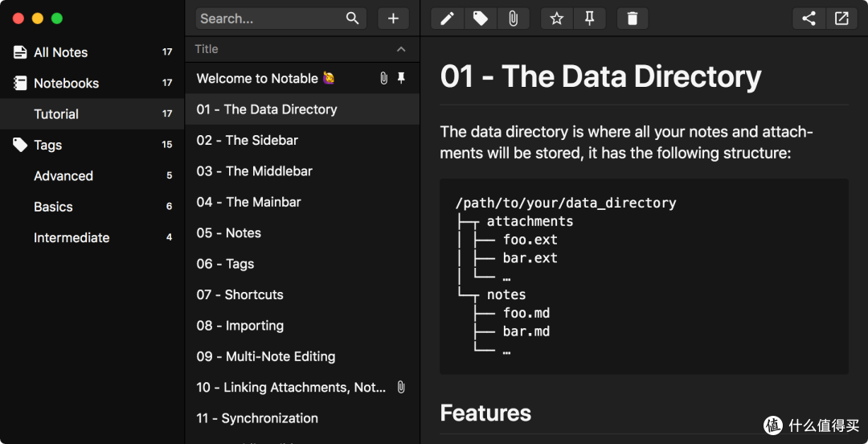Click pin icon on Welcome to Notable

click(x=401, y=78)
